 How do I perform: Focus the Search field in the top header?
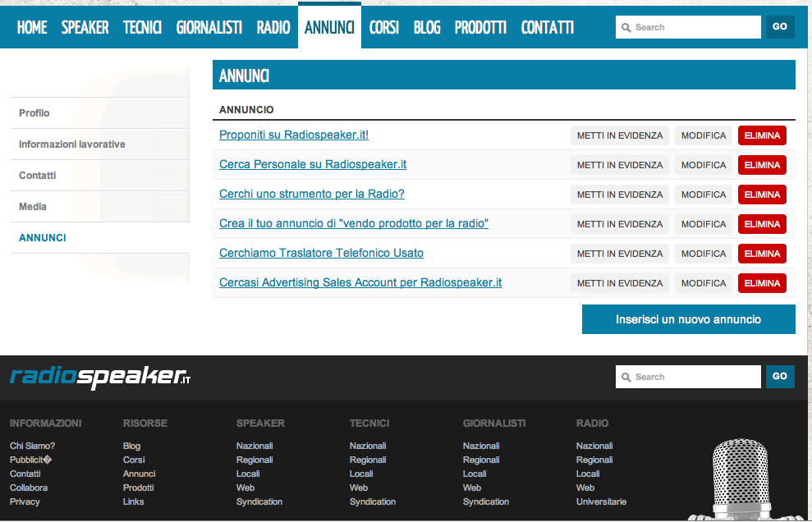pos(688,27)
